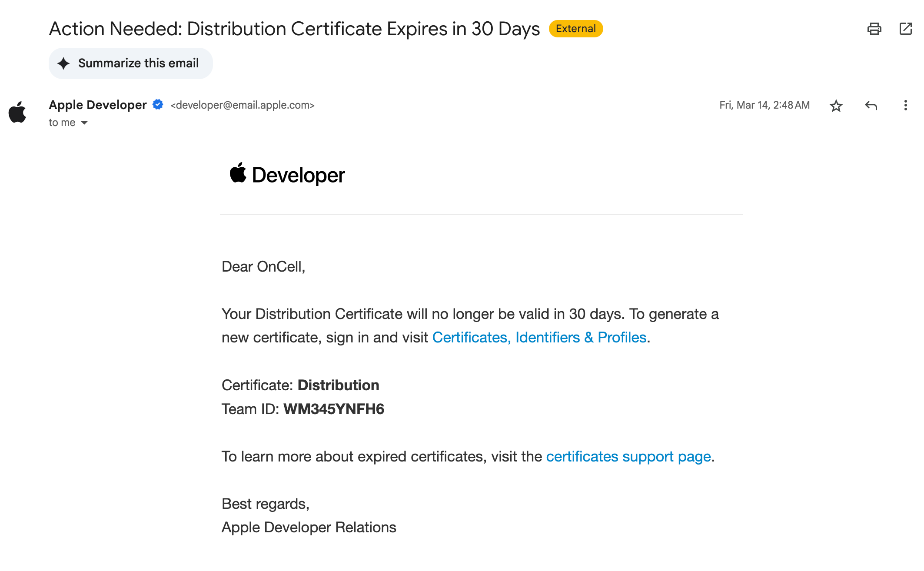Open email in new window
The image size is (924, 571).
tap(905, 29)
